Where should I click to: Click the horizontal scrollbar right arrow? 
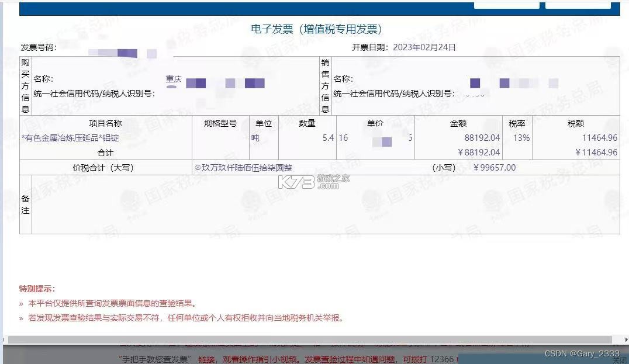(626, 340)
